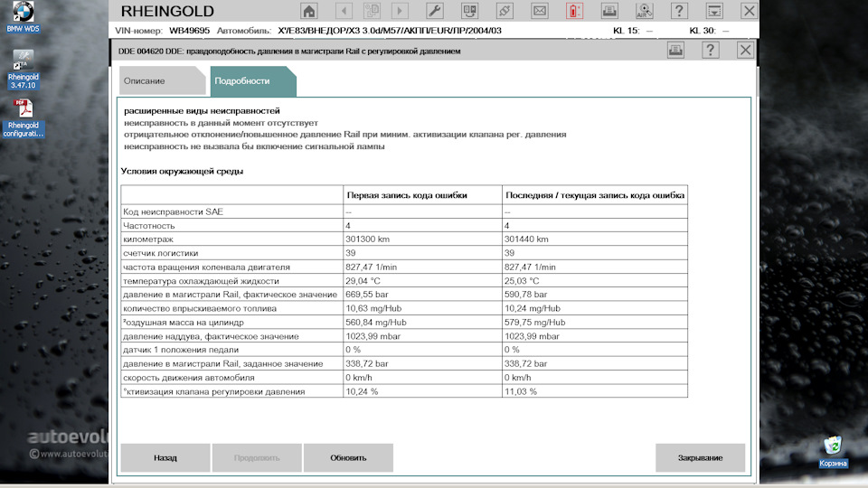The image size is (868, 488).
Task: Click the KL 30 status label
Action: (x=703, y=31)
